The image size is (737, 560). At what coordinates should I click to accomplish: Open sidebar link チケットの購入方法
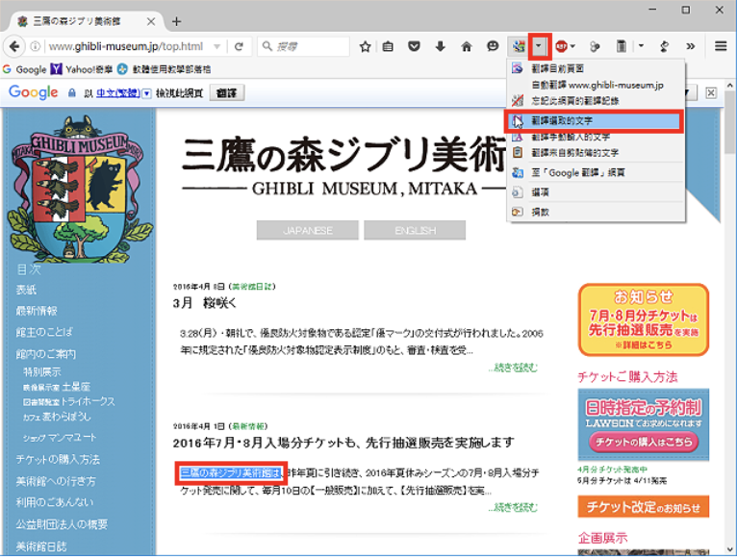58,459
